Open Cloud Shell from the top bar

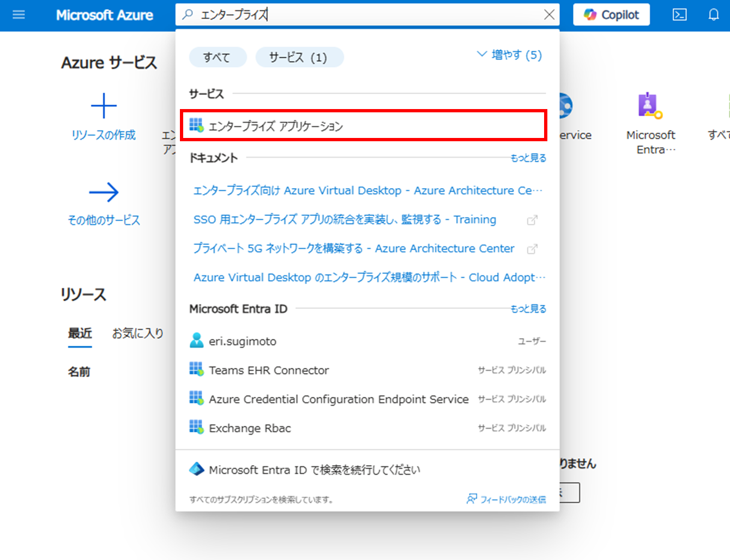pos(680,15)
